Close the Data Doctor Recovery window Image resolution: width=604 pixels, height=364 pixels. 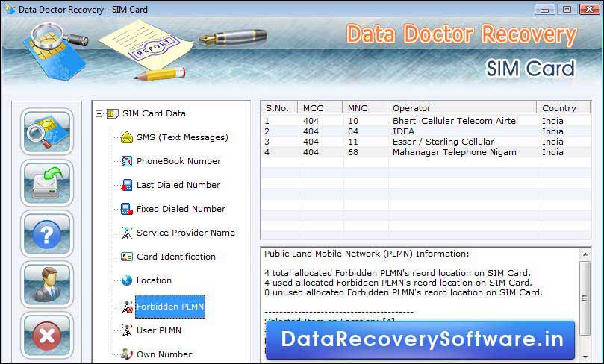589,9
